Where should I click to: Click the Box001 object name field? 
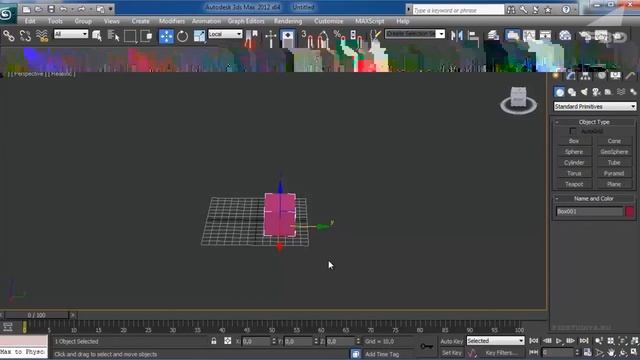(x=589, y=211)
